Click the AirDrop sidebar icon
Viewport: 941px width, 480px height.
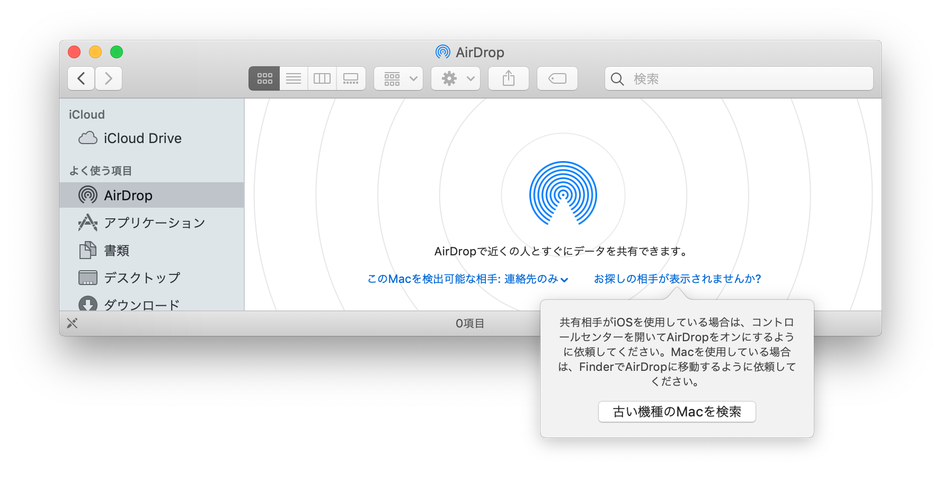tap(88, 195)
